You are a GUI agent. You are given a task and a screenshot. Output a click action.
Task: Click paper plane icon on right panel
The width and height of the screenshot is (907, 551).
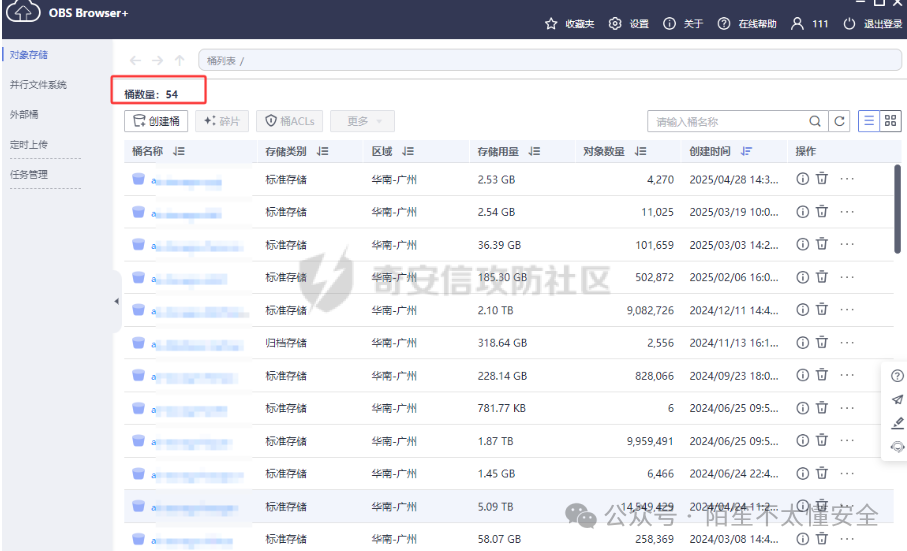(897, 400)
